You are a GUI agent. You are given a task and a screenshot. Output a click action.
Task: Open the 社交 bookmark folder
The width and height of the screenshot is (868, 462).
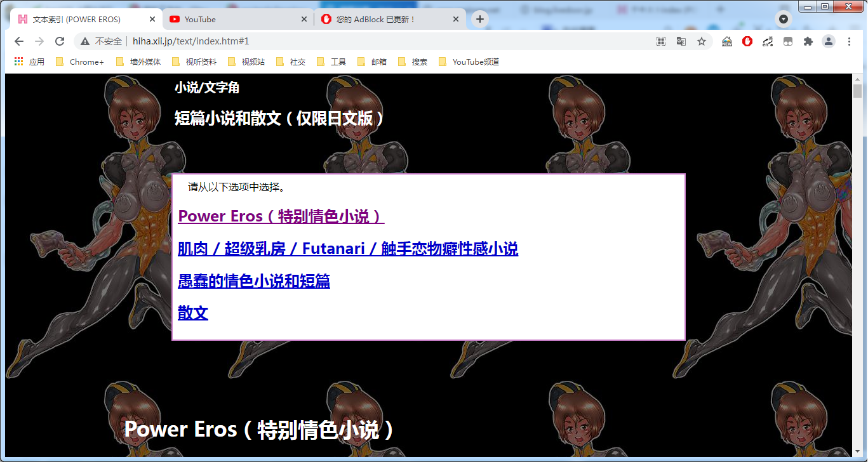point(291,62)
